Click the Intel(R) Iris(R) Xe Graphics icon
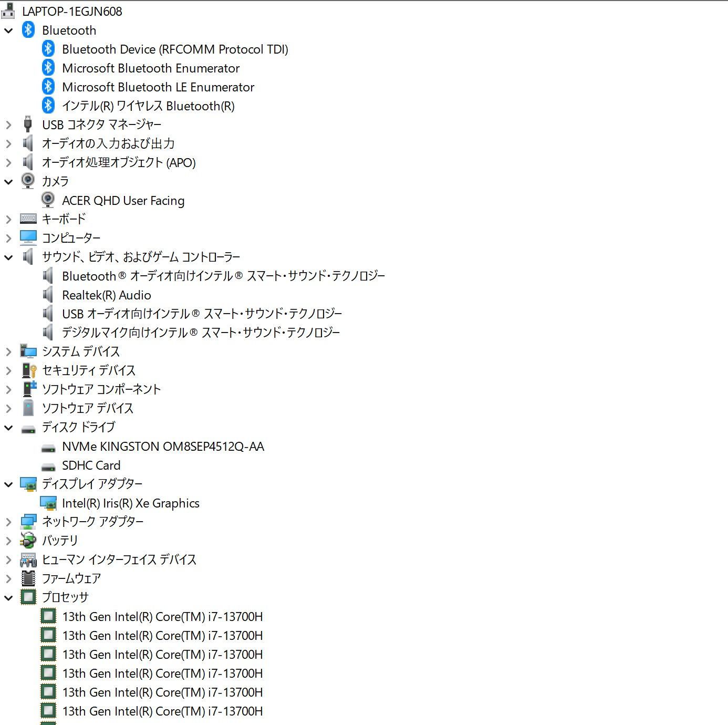The width and height of the screenshot is (728, 725). point(49,503)
